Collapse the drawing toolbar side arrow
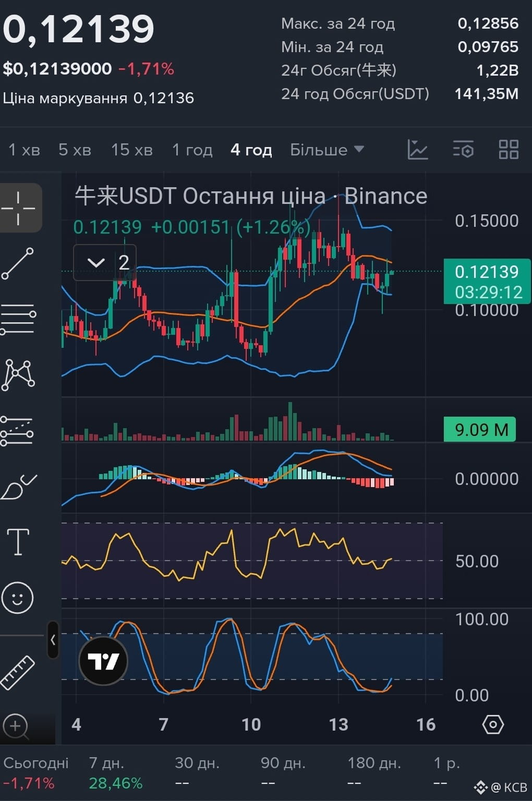The width and height of the screenshot is (532, 801). 53,640
